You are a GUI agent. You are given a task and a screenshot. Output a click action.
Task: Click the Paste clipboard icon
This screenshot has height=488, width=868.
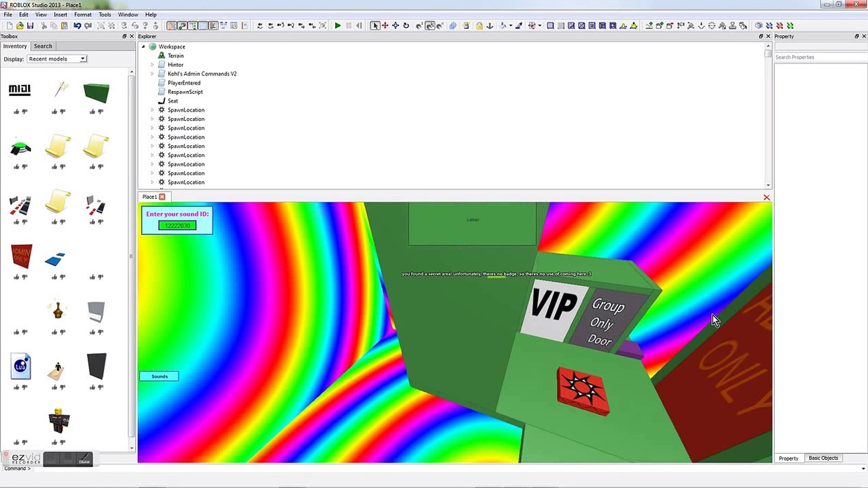pos(64,26)
